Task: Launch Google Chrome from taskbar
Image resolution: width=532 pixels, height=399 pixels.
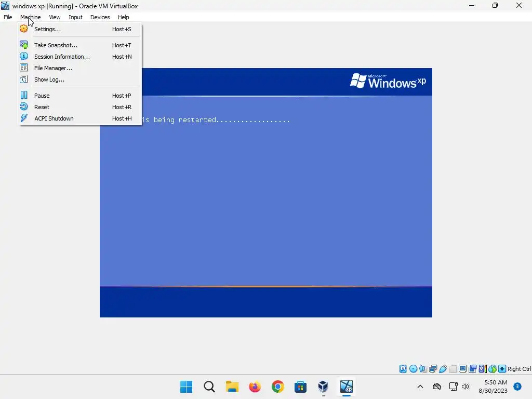Action: pos(277,387)
